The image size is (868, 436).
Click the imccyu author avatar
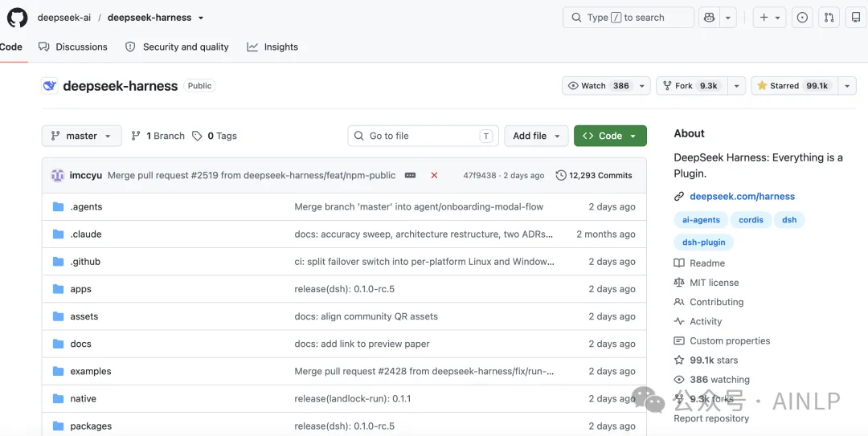(58, 175)
